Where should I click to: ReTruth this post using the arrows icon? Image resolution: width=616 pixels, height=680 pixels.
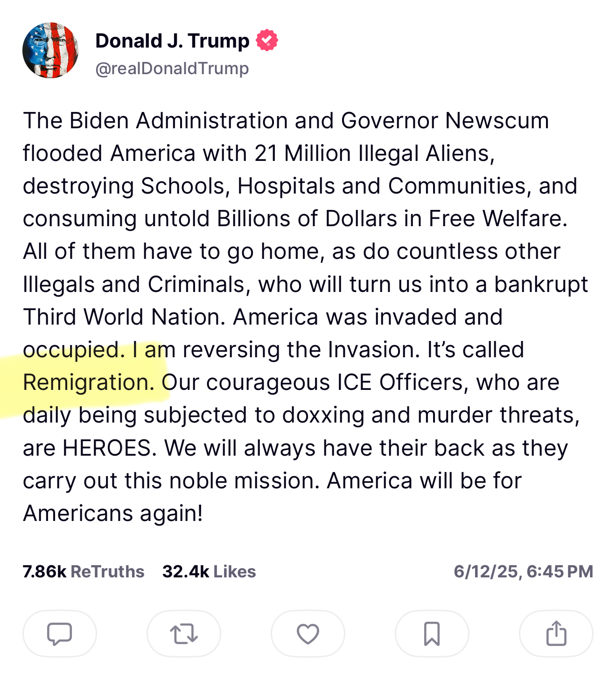tap(184, 634)
